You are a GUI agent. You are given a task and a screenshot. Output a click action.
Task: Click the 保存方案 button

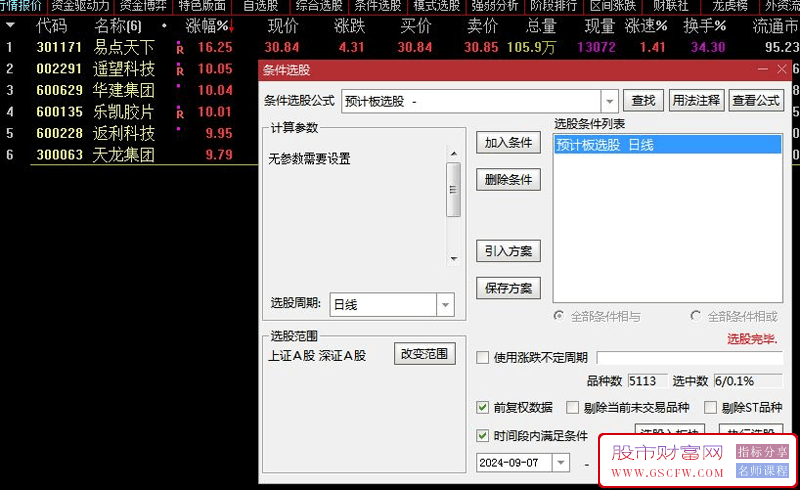tap(508, 288)
